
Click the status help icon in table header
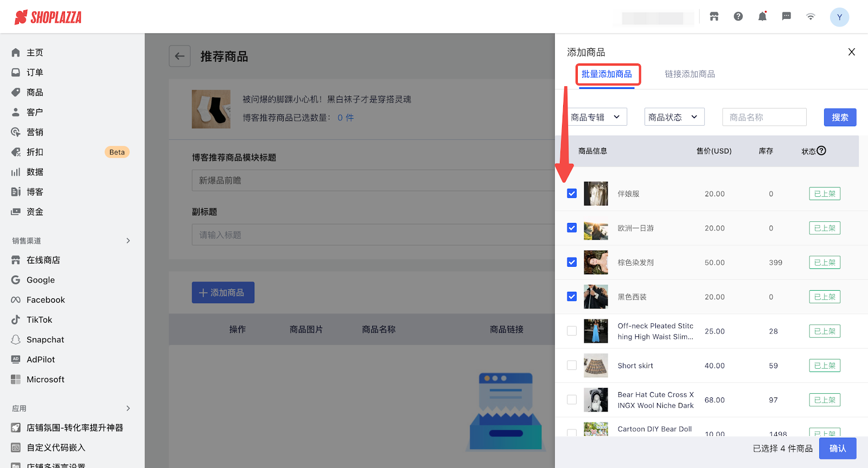point(821,151)
